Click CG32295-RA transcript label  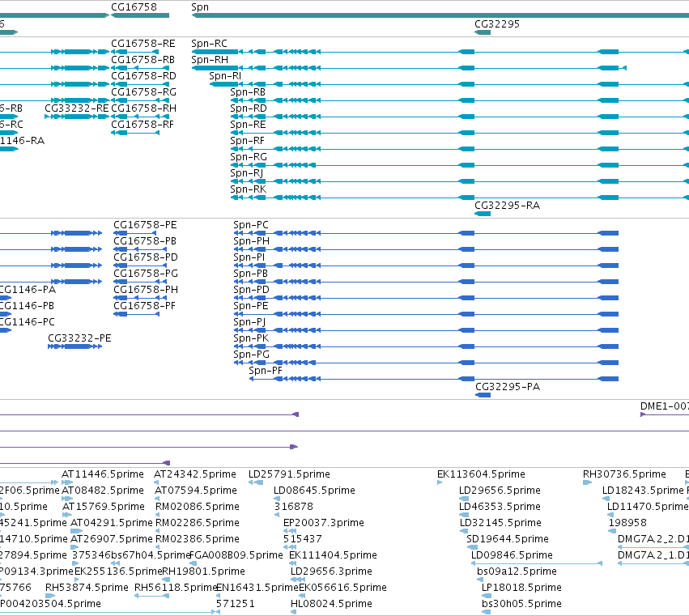tap(507, 206)
